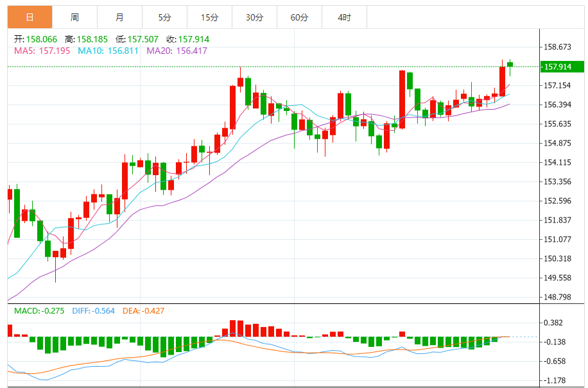The height and width of the screenshot is (388, 588).
Task: Select the 15分 timeframe tab
Action: pos(209,17)
